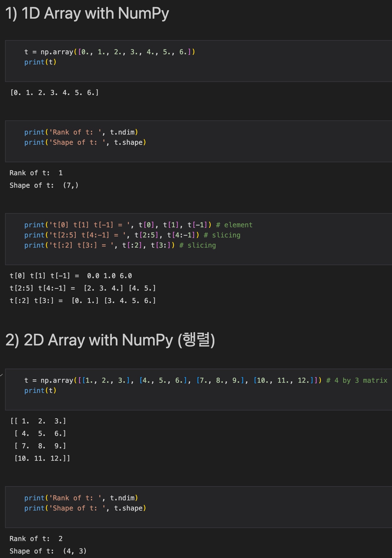Click the '1) 1D Array with NumPy' heading
This screenshot has height=558, width=392.
coord(87,14)
